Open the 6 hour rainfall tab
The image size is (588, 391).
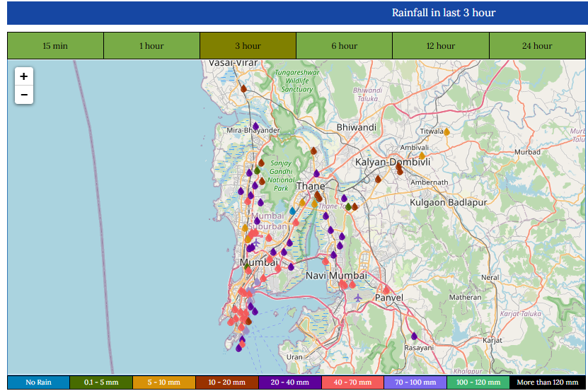coord(345,46)
